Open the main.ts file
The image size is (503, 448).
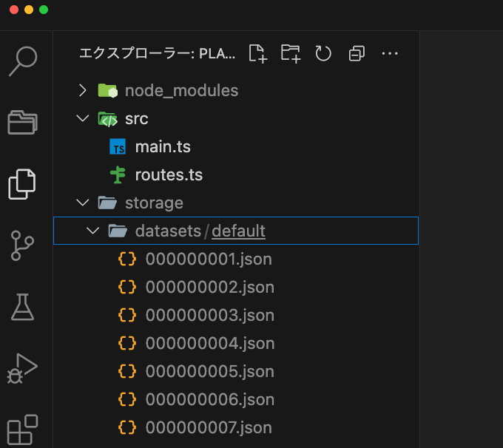pyautogui.click(x=162, y=146)
